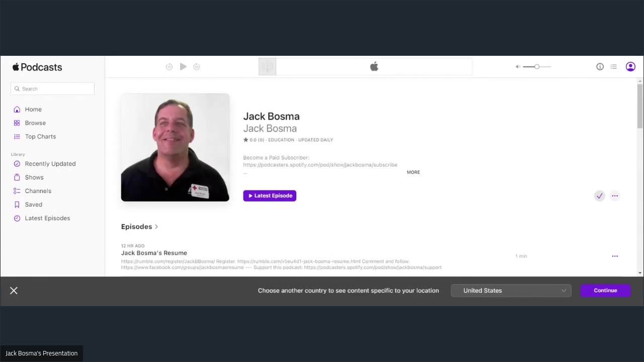Click the Top Charts list icon
The height and width of the screenshot is (362, 644).
tap(17, 136)
